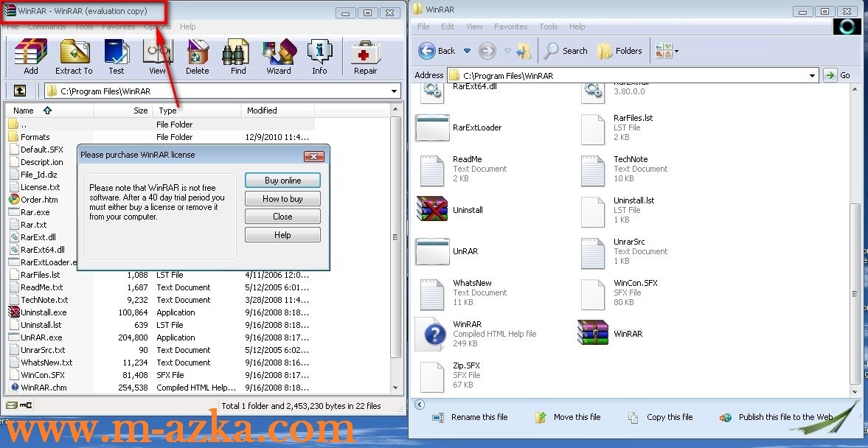Click Close in the license dialog

pos(283,216)
